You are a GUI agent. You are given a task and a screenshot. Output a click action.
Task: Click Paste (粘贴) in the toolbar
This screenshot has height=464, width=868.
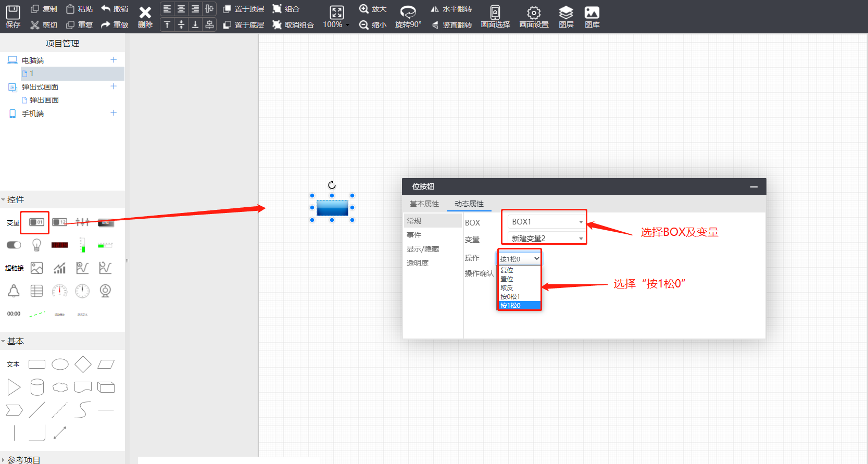click(80, 9)
